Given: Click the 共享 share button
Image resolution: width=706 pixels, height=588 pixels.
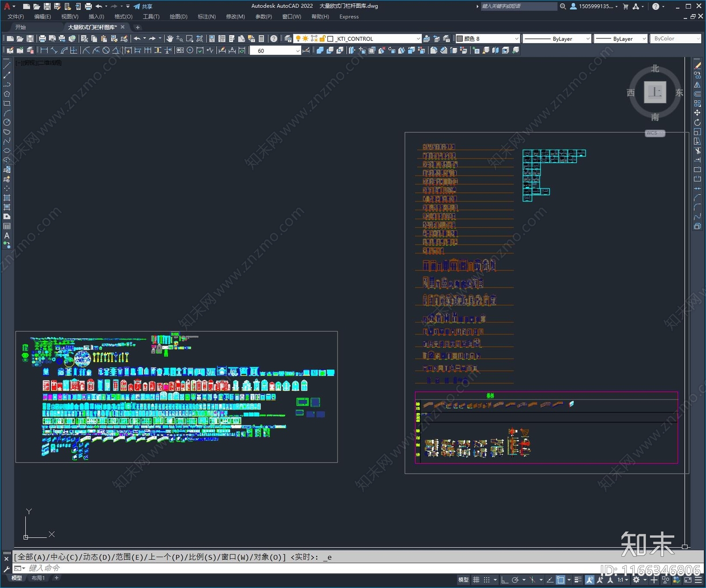Looking at the screenshot, I should point(143,6).
